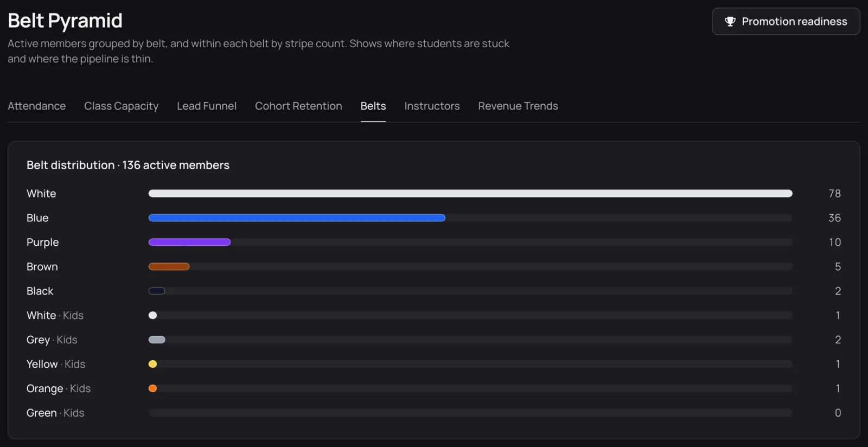
Task: Select the 'Green · Kids' row label
Action: click(55, 413)
